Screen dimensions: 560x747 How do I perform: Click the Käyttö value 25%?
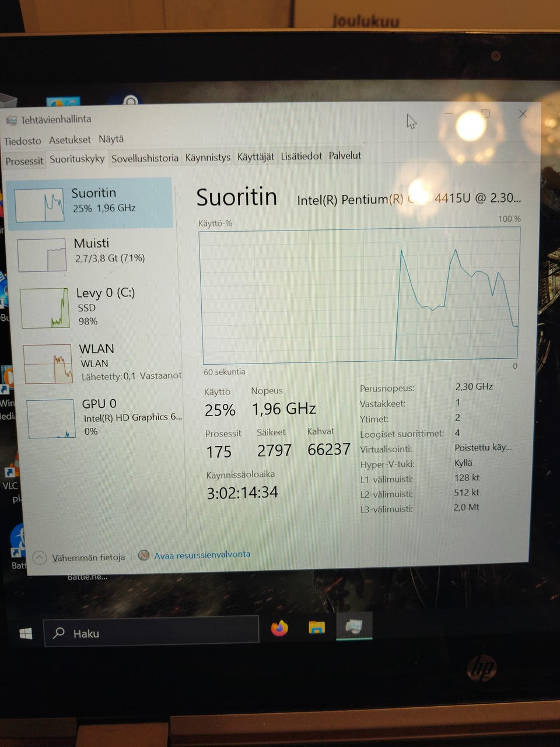tap(220, 410)
